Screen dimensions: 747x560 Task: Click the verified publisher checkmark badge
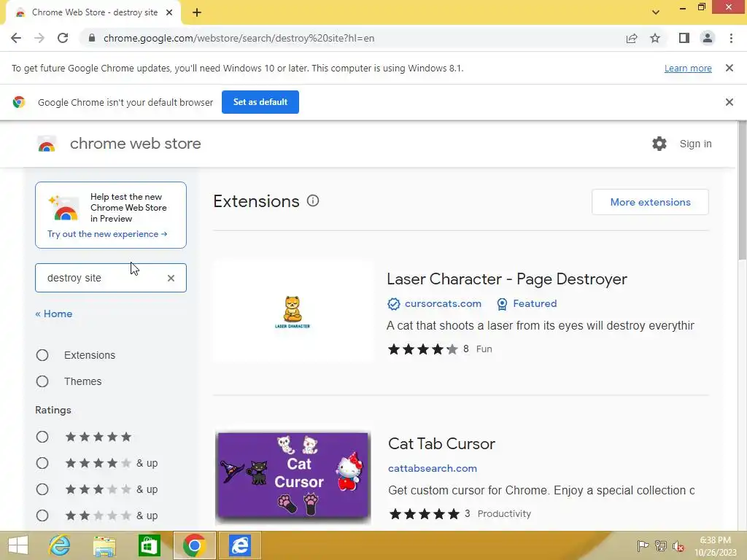click(393, 304)
